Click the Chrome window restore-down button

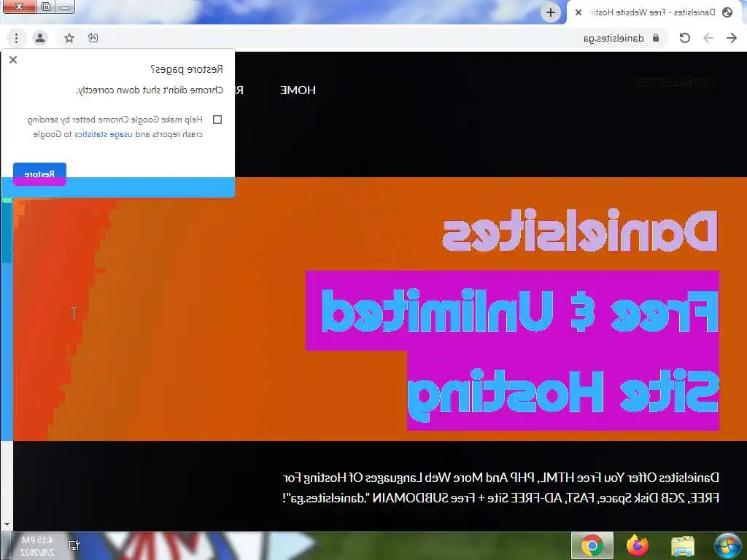46,7
